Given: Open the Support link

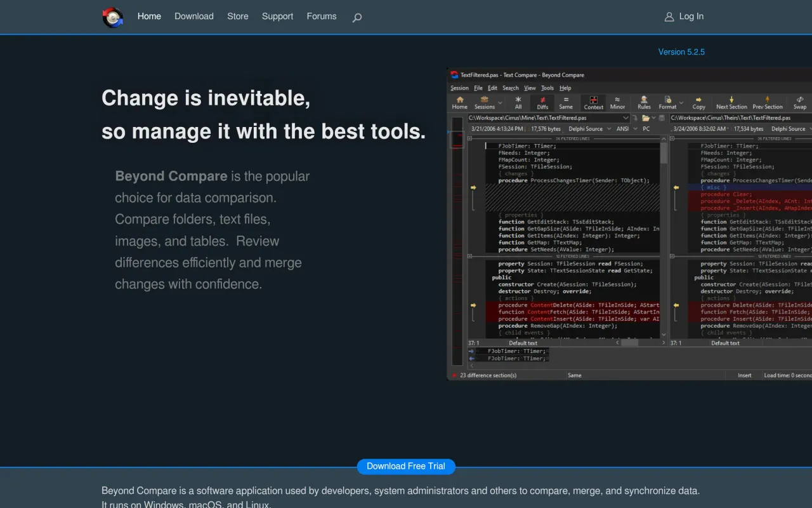Looking at the screenshot, I should coord(277,17).
